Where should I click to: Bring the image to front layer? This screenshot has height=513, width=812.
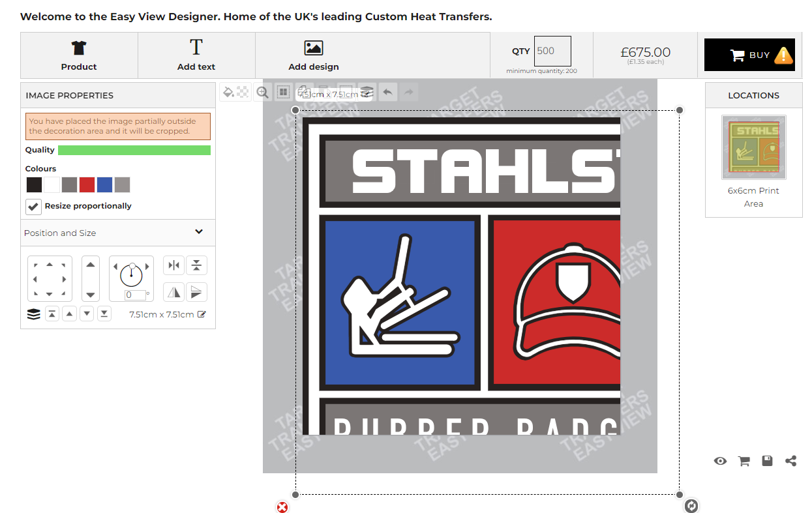pyautogui.click(x=52, y=314)
